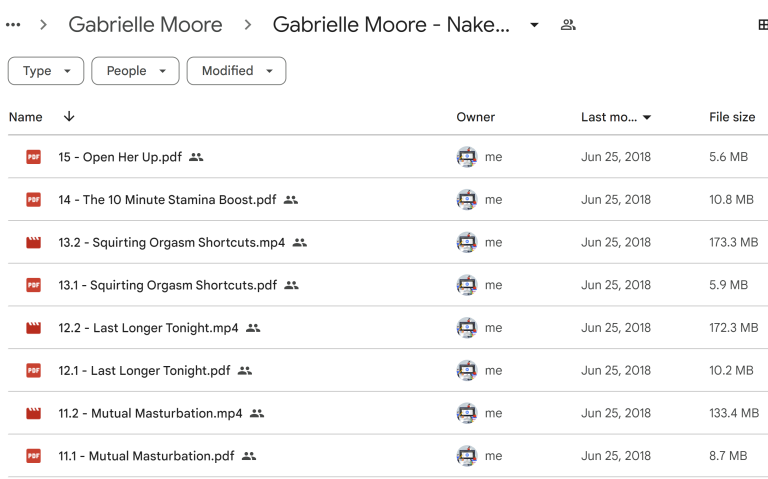
Task: Click owner avatar on the 15 - Open Her Up row
Action: 467,157
